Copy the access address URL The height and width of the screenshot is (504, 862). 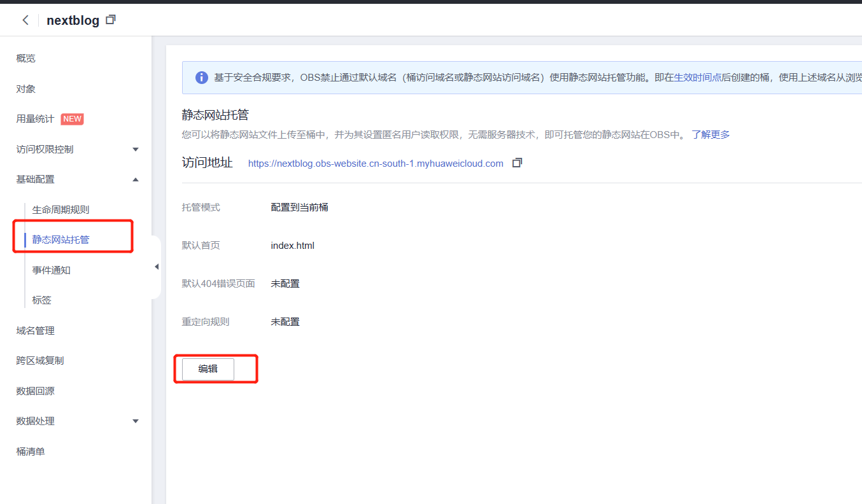[x=518, y=163]
